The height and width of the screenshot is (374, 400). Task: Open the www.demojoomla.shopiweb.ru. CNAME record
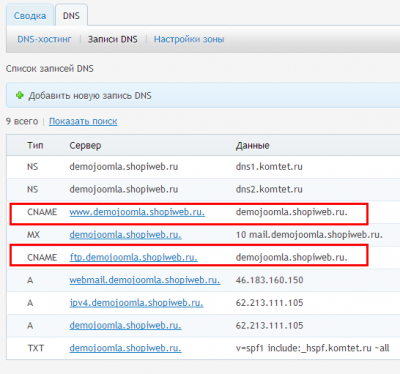click(137, 212)
